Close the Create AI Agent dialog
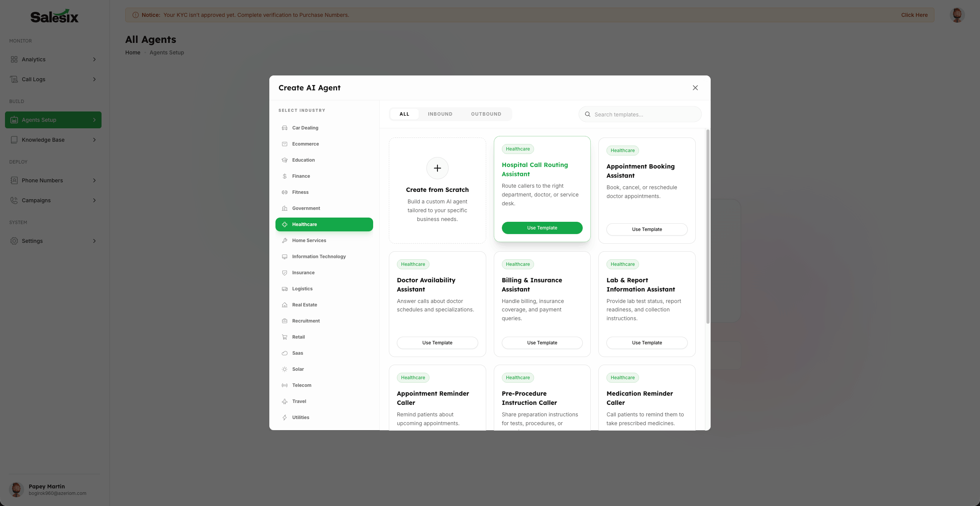 click(x=695, y=88)
